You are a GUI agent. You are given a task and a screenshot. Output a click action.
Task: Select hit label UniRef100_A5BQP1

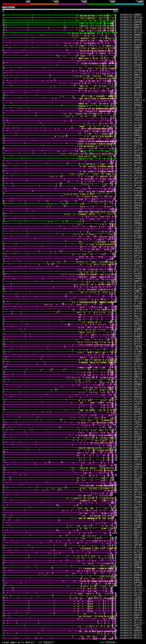pos(131,35)
